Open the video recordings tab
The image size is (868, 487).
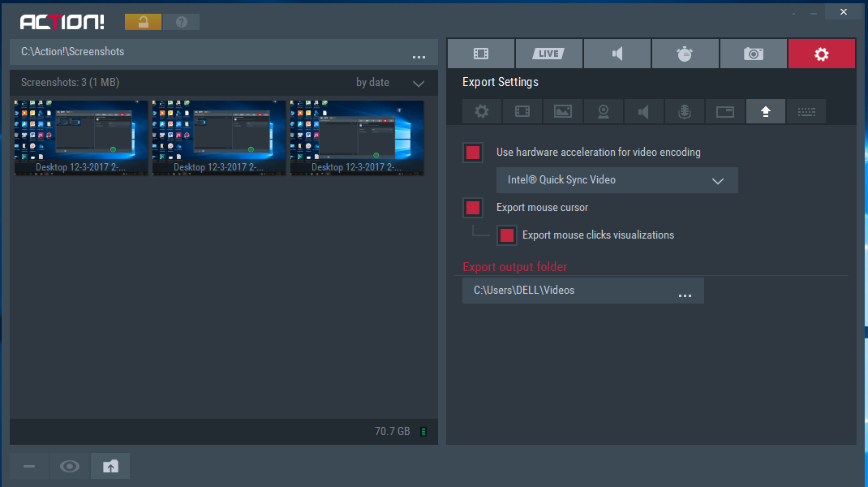481,54
